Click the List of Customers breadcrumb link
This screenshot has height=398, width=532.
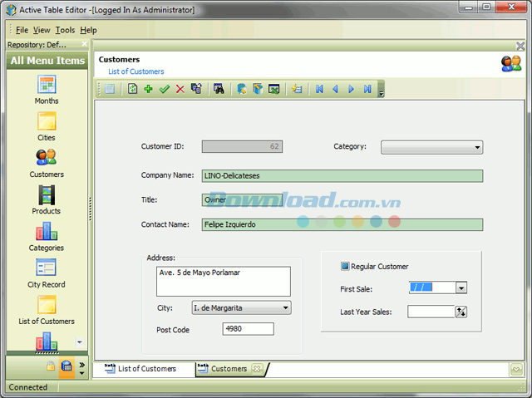point(136,72)
